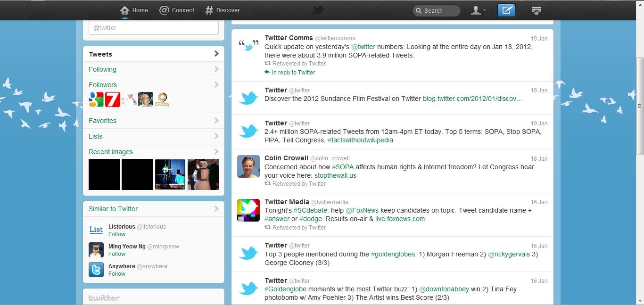Click Twitter avatar on Sundance tweet

pos(248,98)
